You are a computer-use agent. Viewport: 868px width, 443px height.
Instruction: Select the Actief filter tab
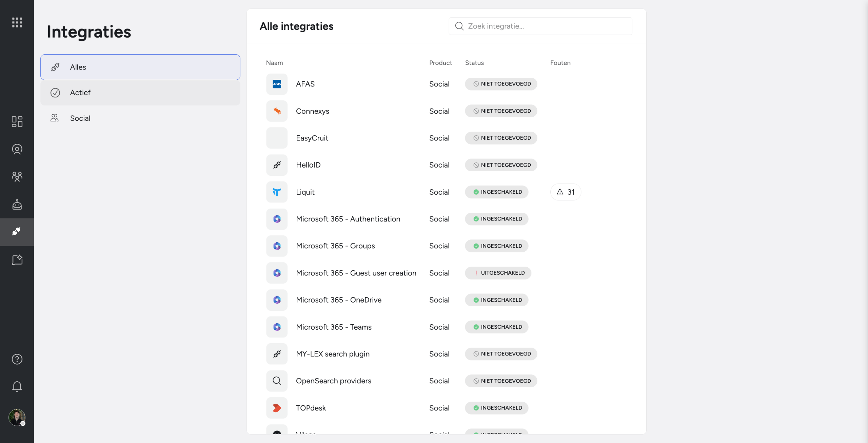(x=140, y=93)
